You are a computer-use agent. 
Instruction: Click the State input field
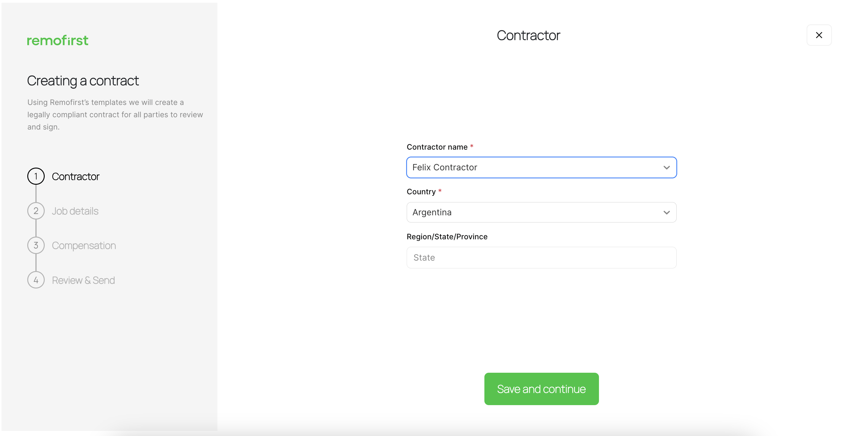coord(541,257)
